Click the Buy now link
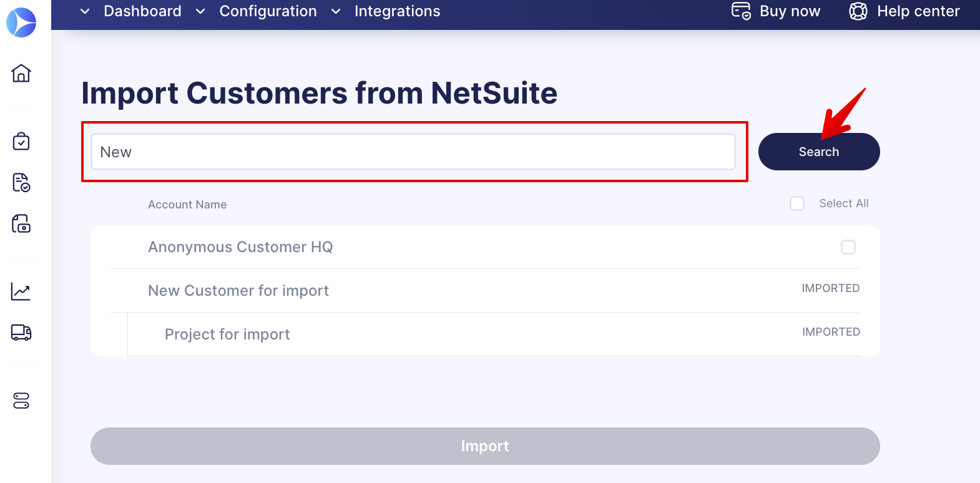Image resolution: width=980 pixels, height=483 pixels. (x=790, y=11)
